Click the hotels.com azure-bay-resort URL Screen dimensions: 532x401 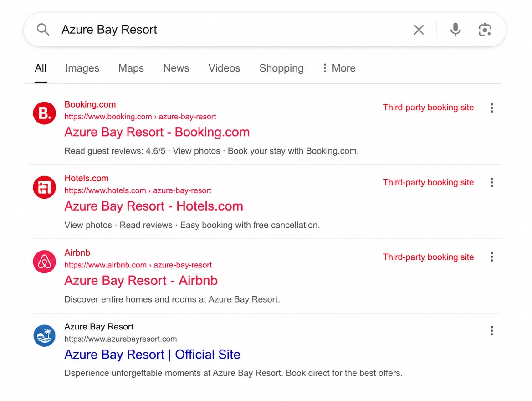[138, 190]
